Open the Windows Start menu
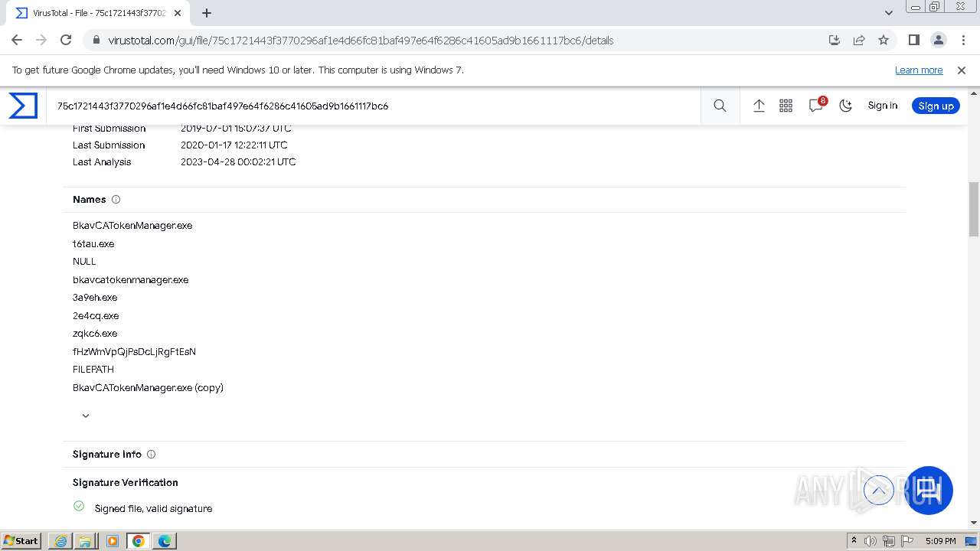Image resolution: width=980 pixels, height=551 pixels. point(21,540)
